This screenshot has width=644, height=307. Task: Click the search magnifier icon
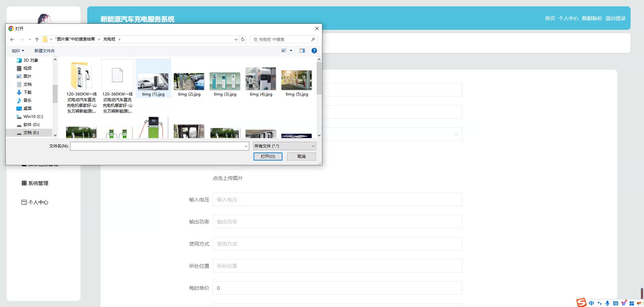[313, 40]
